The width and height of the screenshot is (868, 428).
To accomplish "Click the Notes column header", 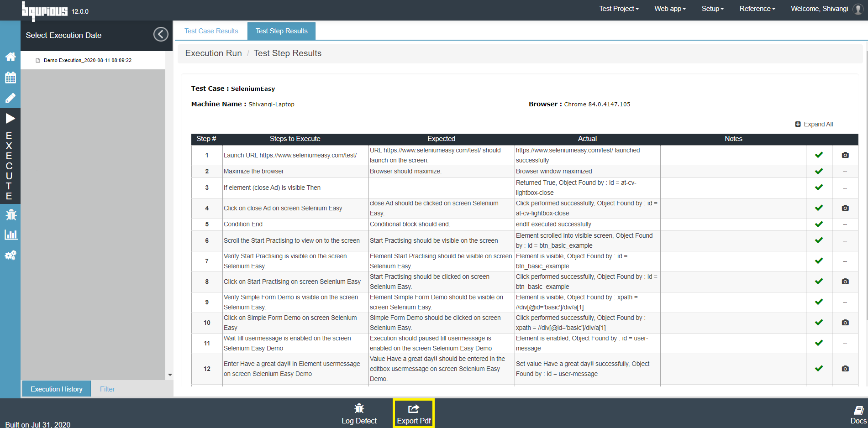I will (x=734, y=139).
